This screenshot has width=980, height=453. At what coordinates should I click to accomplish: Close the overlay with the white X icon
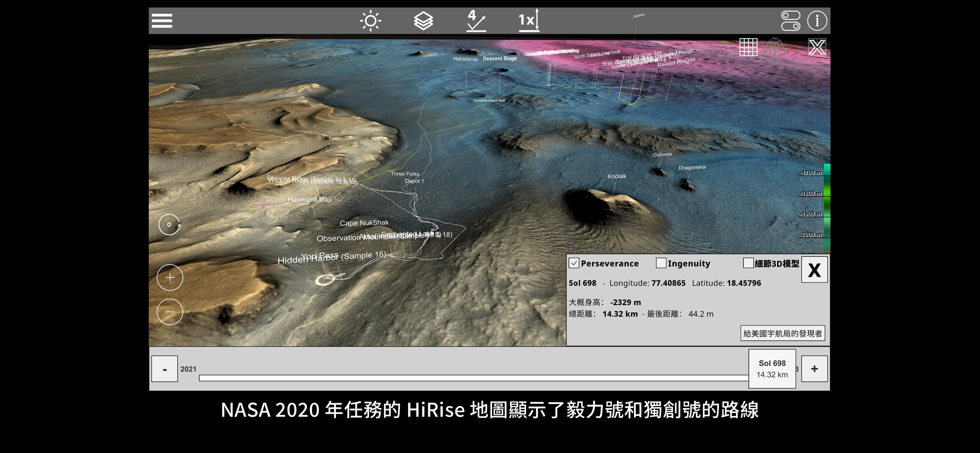coord(817,47)
